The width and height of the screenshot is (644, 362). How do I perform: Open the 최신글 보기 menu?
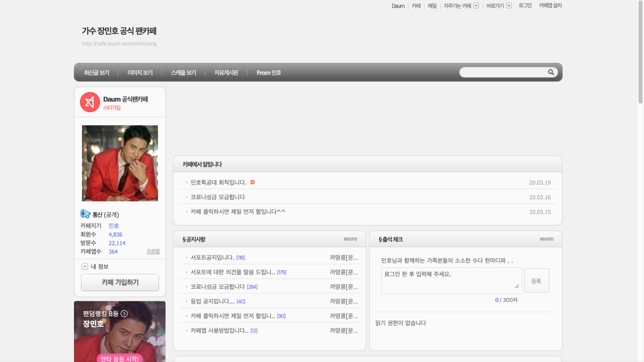[96, 73]
